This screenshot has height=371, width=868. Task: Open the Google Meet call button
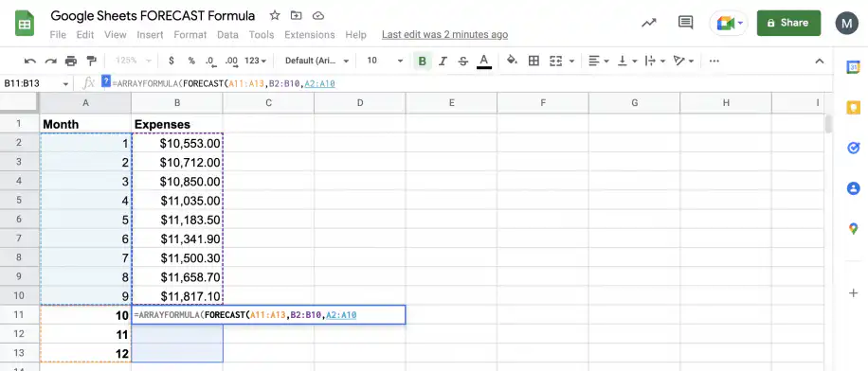click(729, 24)
